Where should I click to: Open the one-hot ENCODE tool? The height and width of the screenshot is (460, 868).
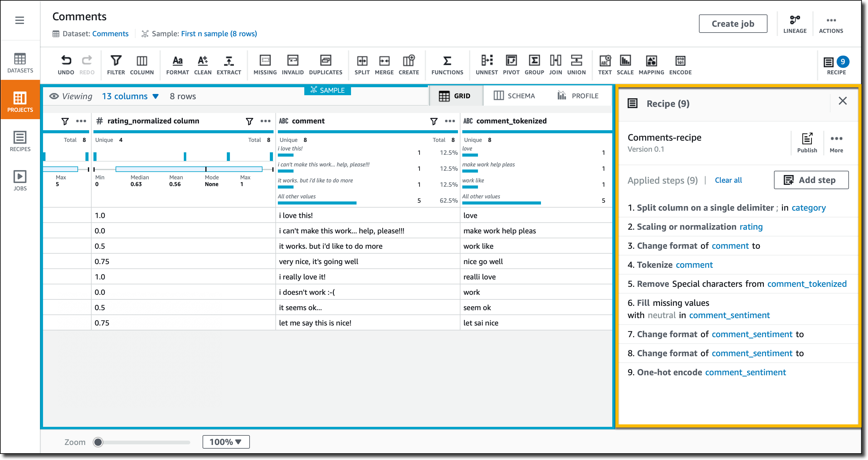(680, 65)
